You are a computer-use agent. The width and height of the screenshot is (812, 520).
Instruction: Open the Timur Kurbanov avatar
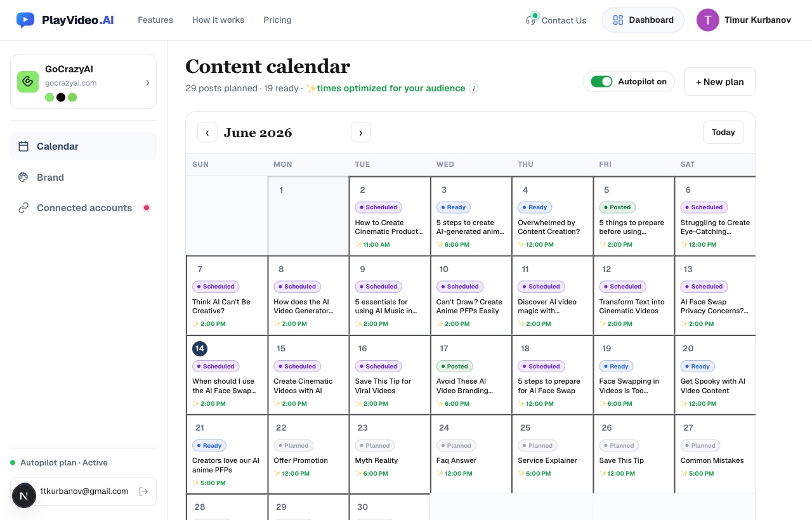pos(708,20)
